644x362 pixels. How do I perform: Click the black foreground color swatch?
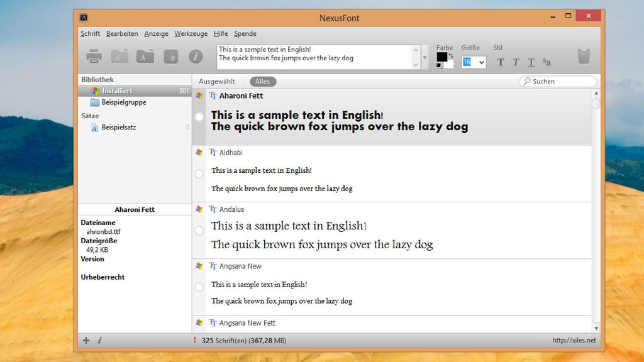pyautogui.click(x=441, y=57)
